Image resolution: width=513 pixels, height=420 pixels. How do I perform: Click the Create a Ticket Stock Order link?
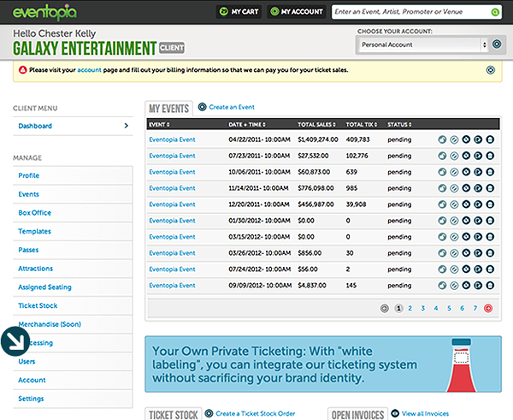[x=256, y=413]
